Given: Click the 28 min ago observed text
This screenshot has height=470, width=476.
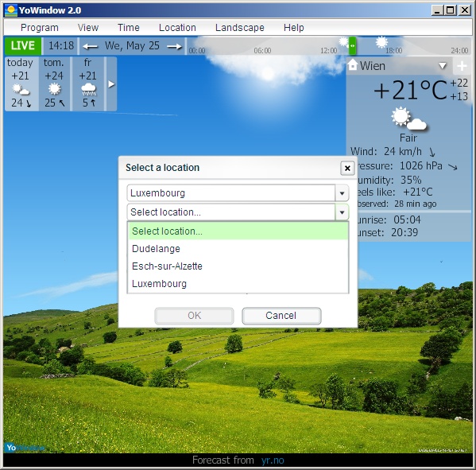Looking at the screenshot, I should pyautogui.click(x=416, y=204).
